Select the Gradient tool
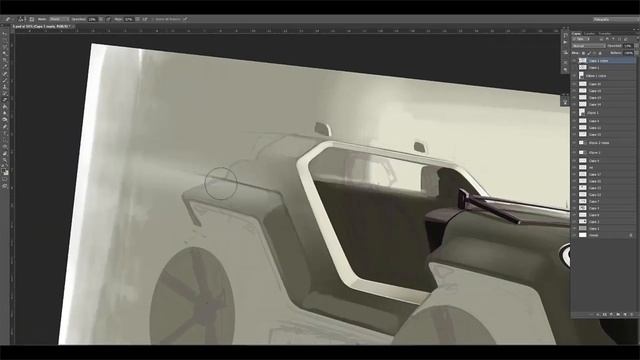The height and width of the screenshot is (360, 640). pyautogui.click(x=5, y=107)
